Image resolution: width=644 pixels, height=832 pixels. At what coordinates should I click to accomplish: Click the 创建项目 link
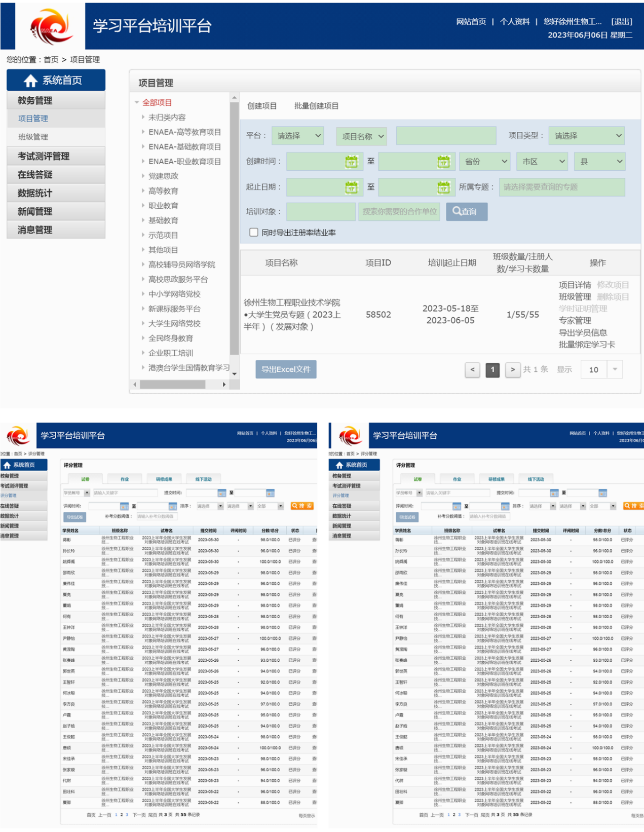262,106
